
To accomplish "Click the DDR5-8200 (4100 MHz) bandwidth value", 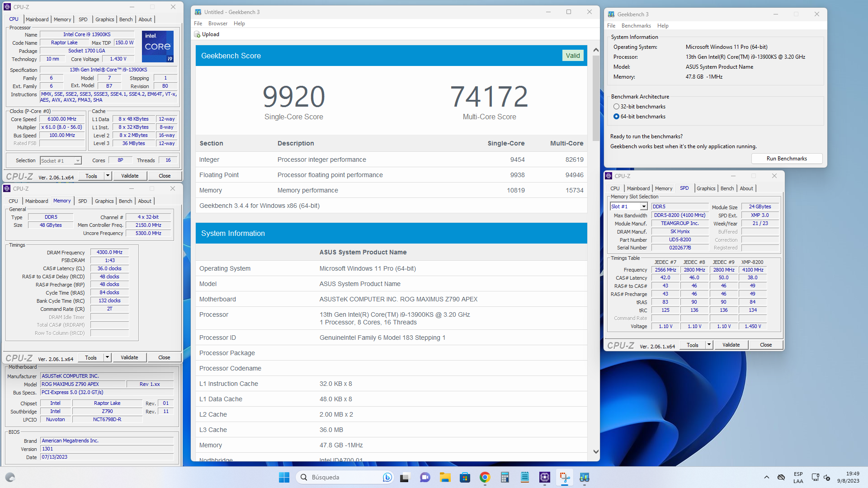I will [x=679, y=216].
